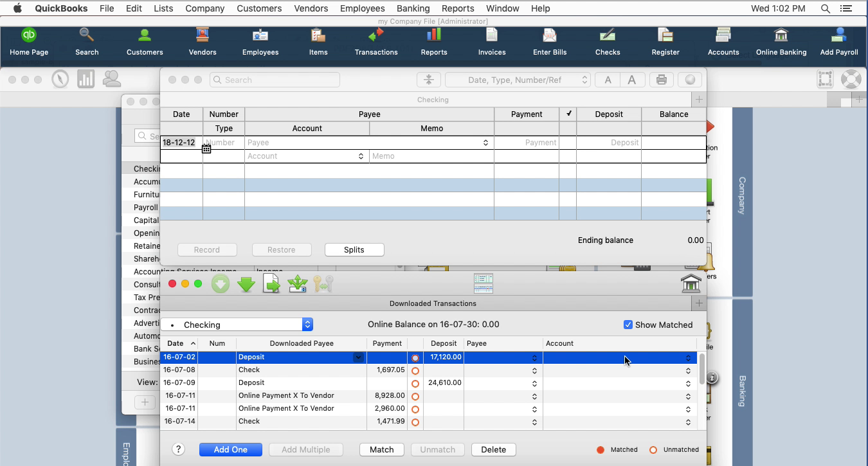Image resolution: width=868 pixels, height=466 pixels.
Task: Open the File menu
Action: (107, 8)
